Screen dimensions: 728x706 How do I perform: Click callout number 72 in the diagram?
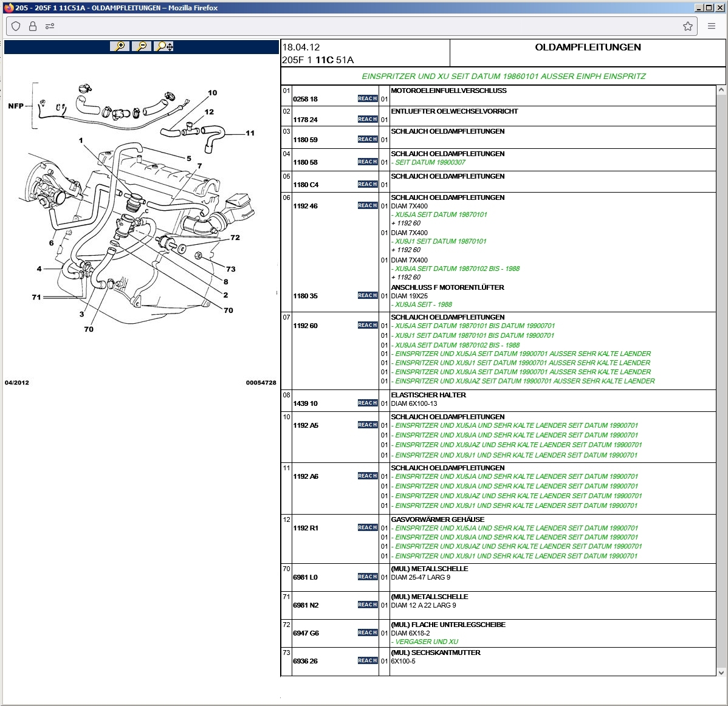[x=235, y=238]
